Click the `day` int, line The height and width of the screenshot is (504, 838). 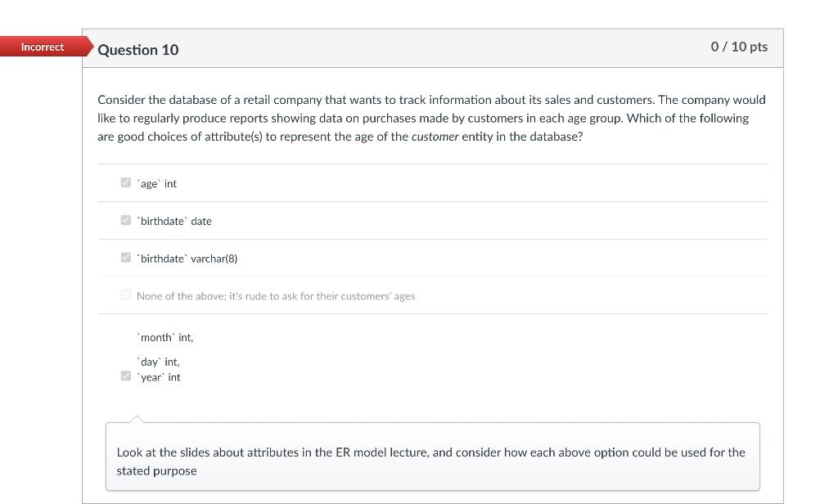pos(159,362)
